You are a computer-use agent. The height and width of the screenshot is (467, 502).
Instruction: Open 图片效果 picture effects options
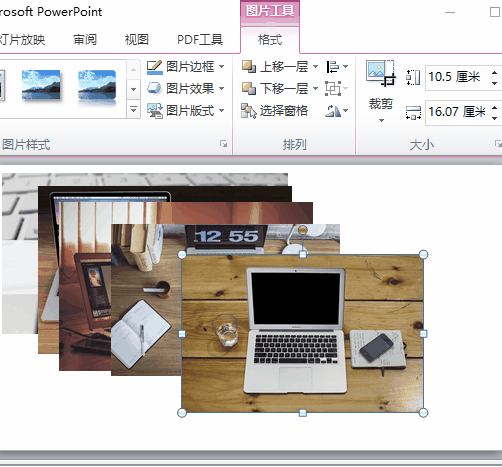(x=185, y=89)
